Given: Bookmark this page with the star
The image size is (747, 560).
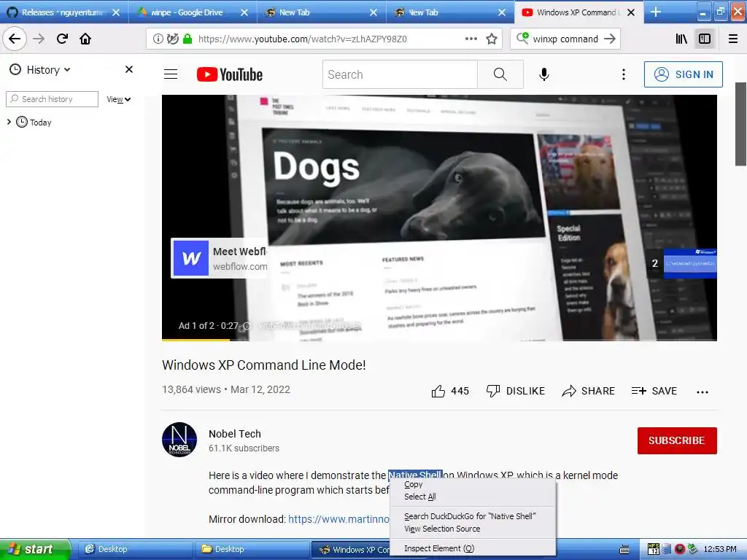Looking at the screenshot, I should [x=492, y=39].
